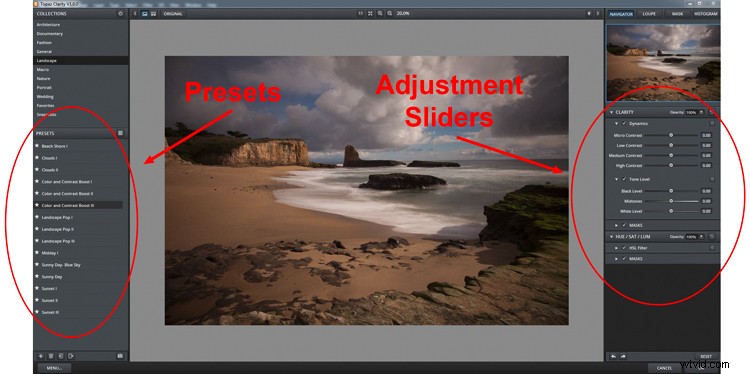Click the RESET button
750x374 pixels.
[x=706, y=357]
